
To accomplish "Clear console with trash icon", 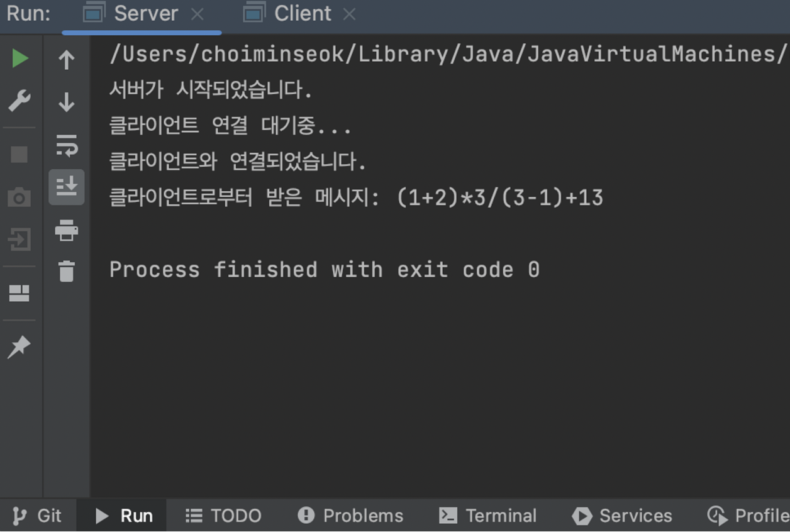I will tap(66, 272).
